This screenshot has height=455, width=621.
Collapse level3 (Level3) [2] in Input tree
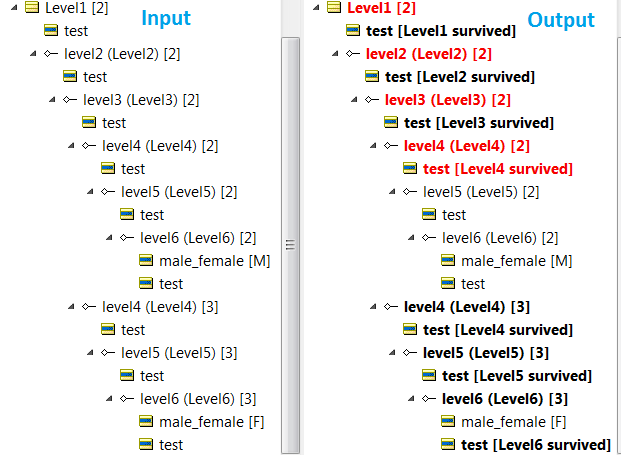52,99
